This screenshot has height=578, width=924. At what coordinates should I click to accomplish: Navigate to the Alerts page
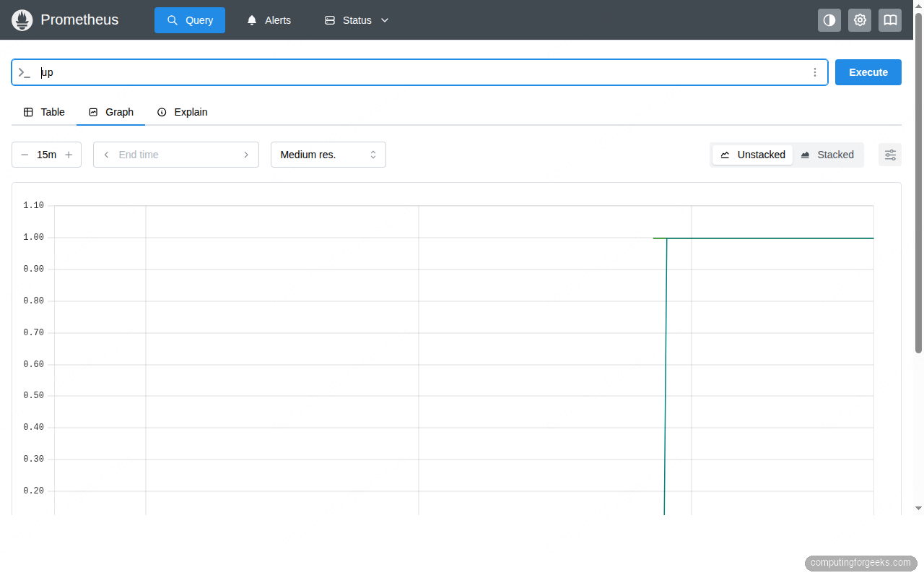(277, 20)
